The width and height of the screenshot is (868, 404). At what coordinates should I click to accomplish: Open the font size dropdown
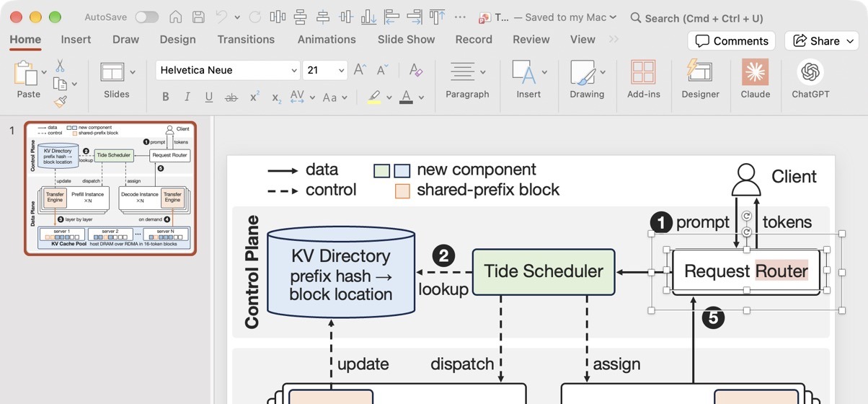[342, 71]
